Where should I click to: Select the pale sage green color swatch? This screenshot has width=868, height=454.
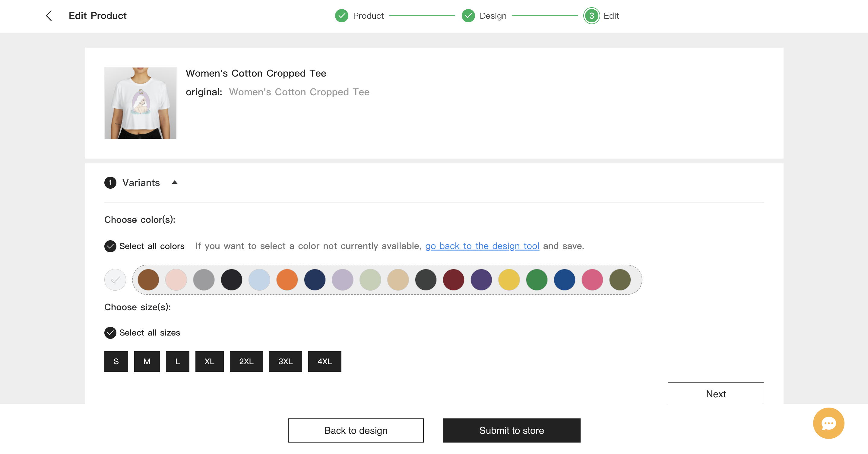coord(370,279)
